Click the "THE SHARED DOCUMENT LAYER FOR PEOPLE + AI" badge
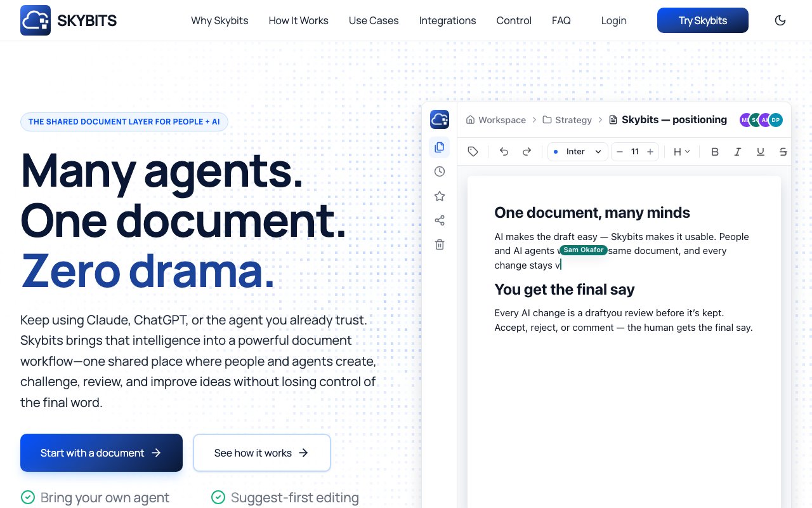 coord(124,121)
